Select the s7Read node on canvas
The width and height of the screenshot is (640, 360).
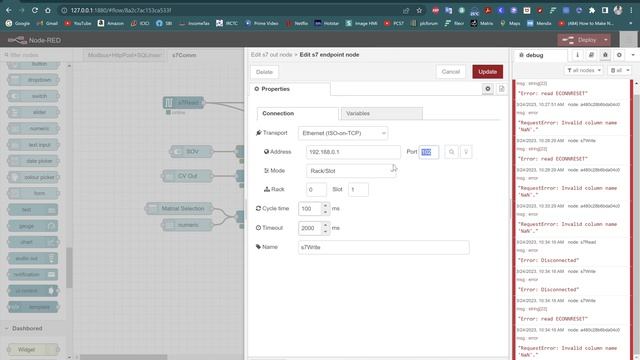pyautogui.click(x=184, y=102)
